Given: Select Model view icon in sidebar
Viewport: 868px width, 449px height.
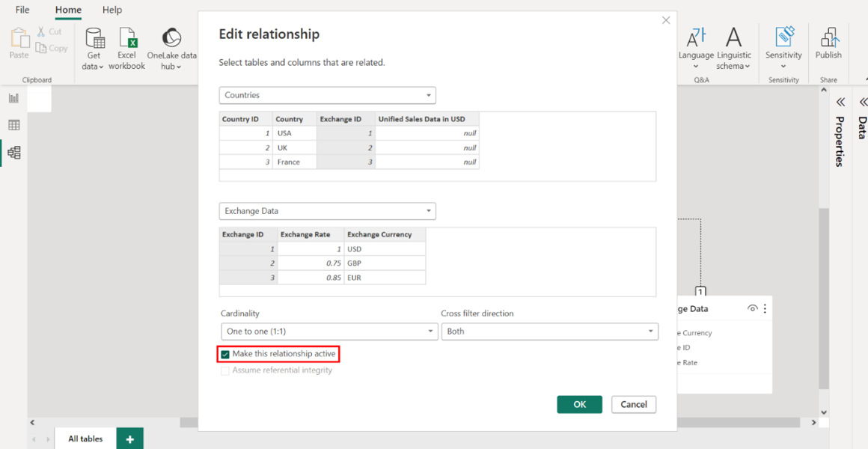Looking at the screenshot, I should tap(13, 153).
